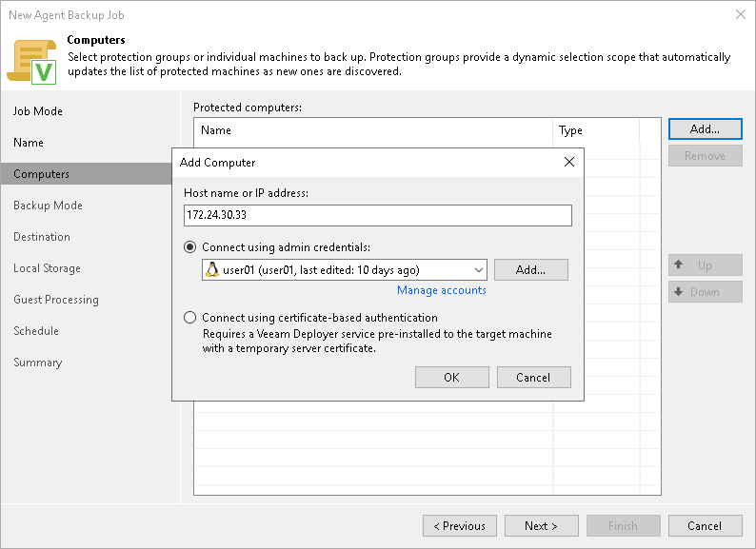Image resolution: width=756 pixels, height=549 pixels.
Task: Click the Manage accounts link
Action: (x=442, y=290)
